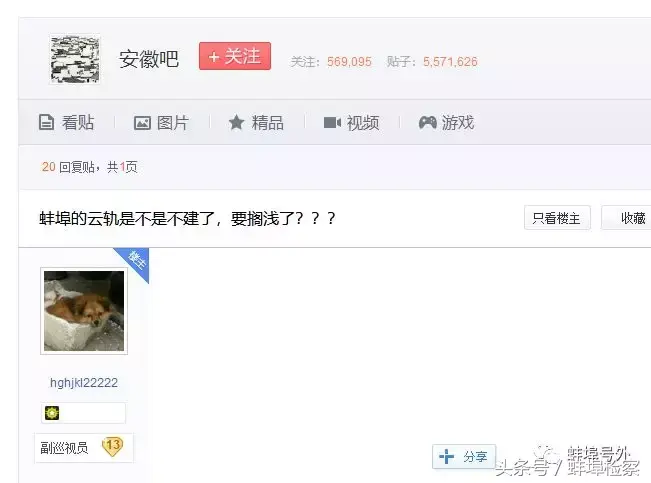Viewport: 651px width, 483px height.
Task: Click the 看贴 document icon
Action: (x=46, y=123)
